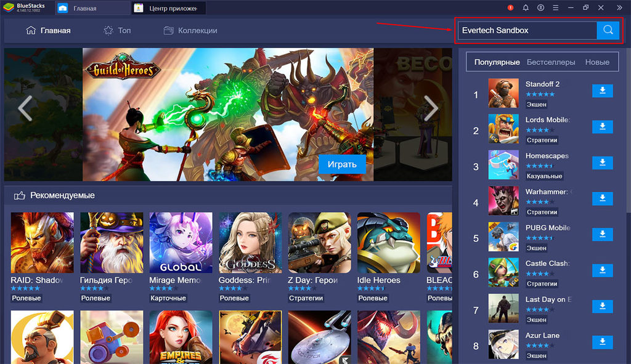Image resolution: width=631 pixels, height=364 pixels.
Task: Open the red alert notification icon
Action: pyautogui.click(x=510, y=7)
